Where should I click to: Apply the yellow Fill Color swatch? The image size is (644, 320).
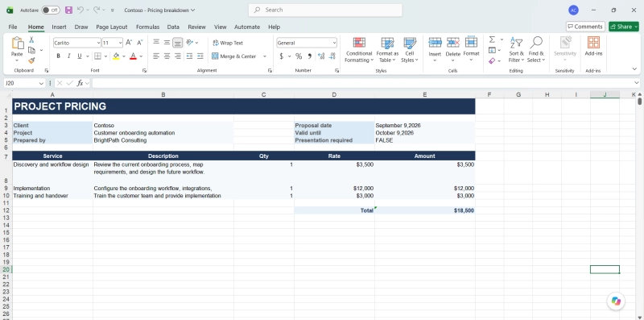coord(116,56)
